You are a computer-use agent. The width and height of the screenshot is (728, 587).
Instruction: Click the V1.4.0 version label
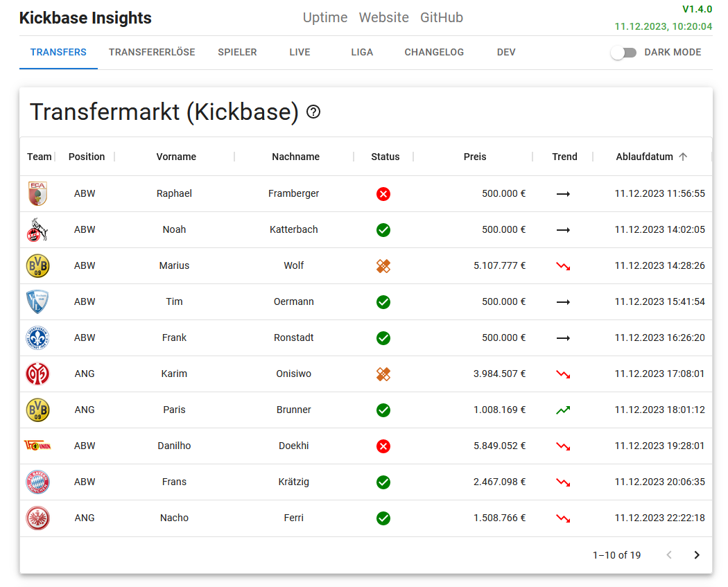[x=697, y=9]
